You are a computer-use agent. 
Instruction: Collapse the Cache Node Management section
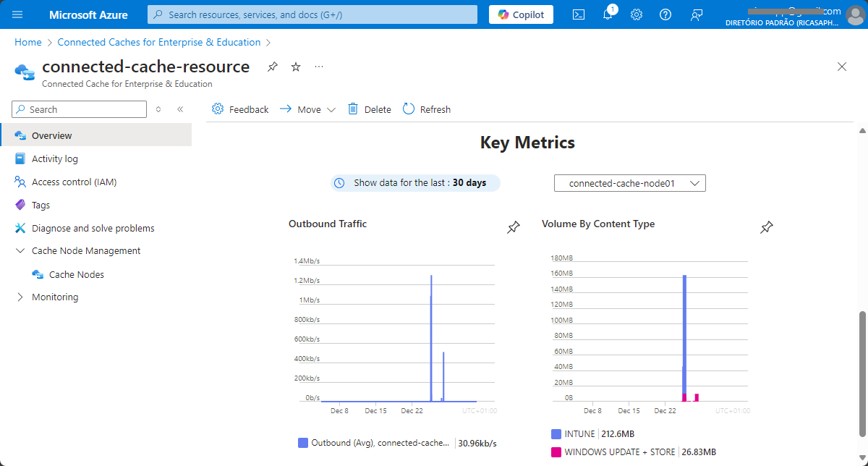point(20,250)
